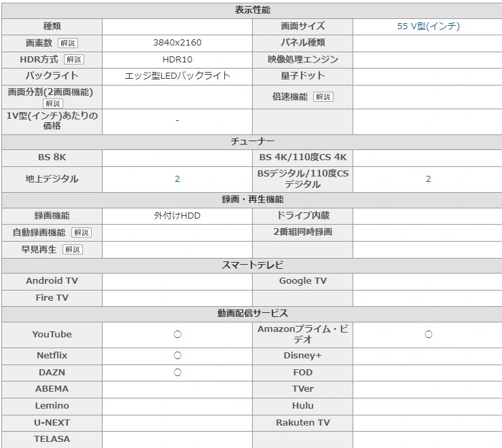Select the 外付けHDD recording value
This screenshot has height=448, width=502.
coord(177,216)
